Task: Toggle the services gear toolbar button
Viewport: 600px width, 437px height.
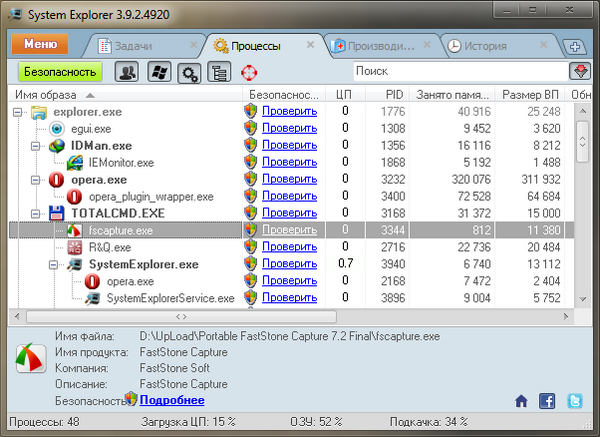Action: tap(188, 72)
